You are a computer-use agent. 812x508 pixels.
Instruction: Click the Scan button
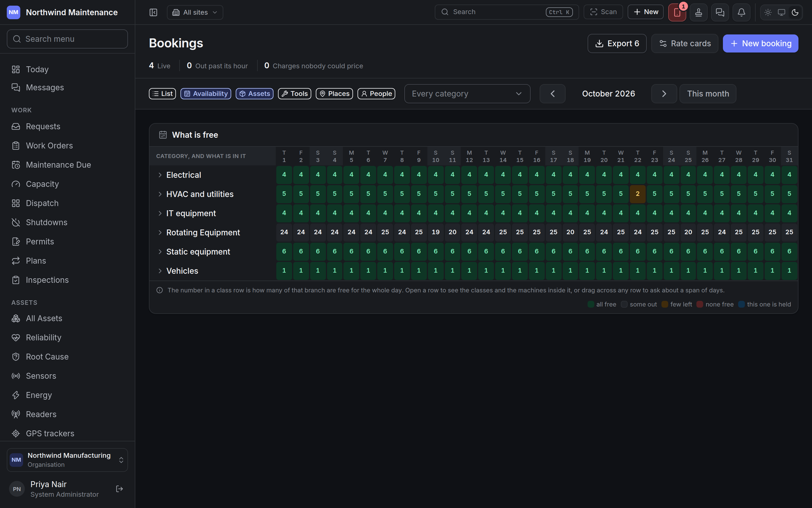[x=603, y=12]
